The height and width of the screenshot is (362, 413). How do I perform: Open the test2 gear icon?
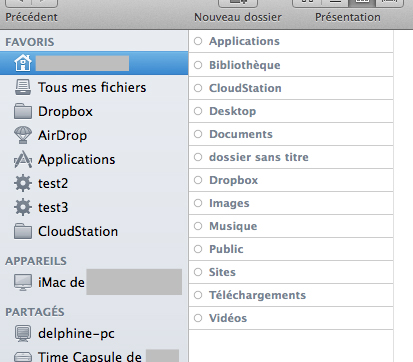point(23,183)
